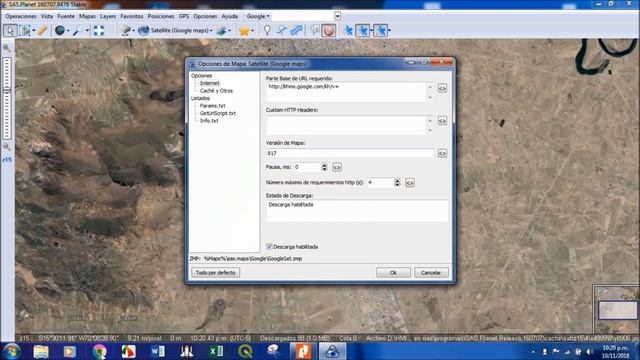This screenshot has width=640, height=360.
Task: Click restore button beside URL base field
Action: coord(442,88)
